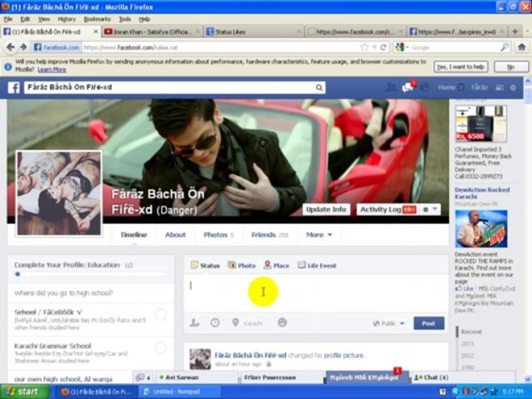Viewport: 532px width, 399px height.
Task: Click Yes, I want to help button
Action: (461, 67)
